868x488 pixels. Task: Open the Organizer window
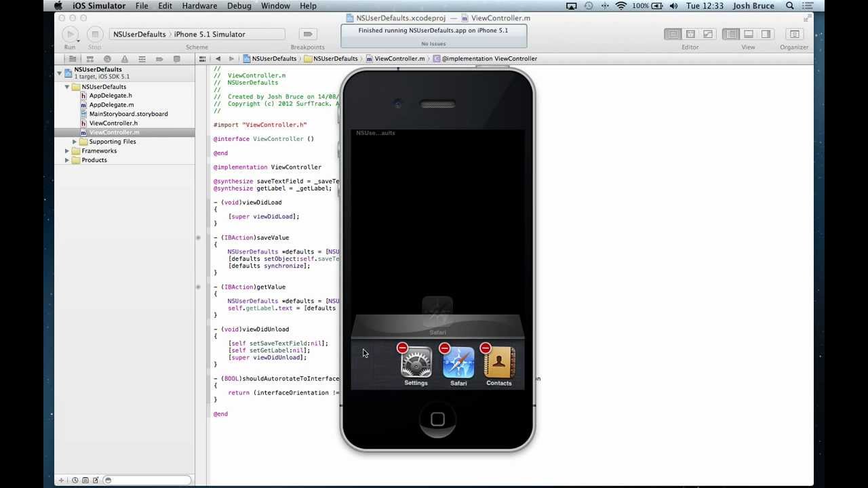tap(794, 34)
